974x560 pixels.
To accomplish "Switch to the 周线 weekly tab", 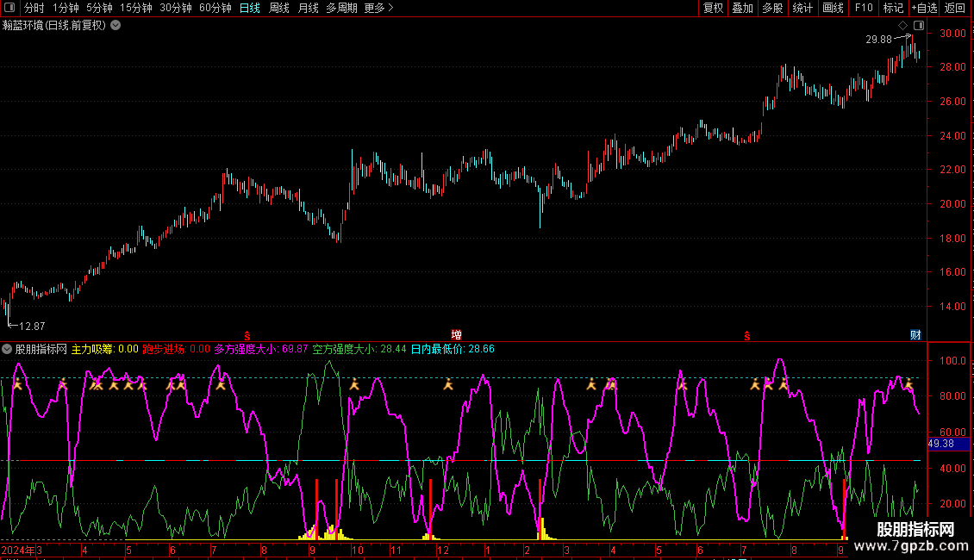I will coord(279,9).
